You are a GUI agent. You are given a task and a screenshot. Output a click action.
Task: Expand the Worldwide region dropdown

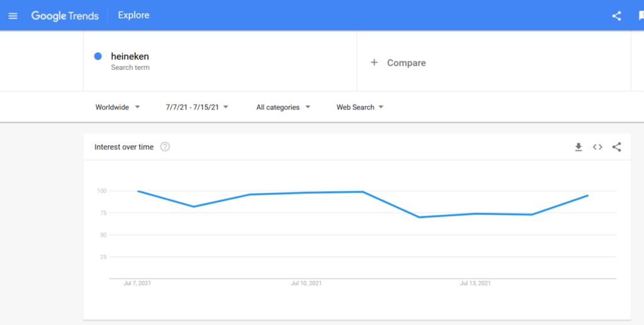point(118,107)
